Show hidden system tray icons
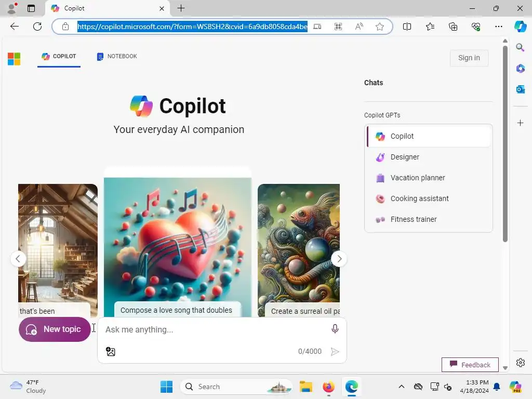The height and width of the screenshot is (399, 532). pyautogui.click(x=402, y=387)
